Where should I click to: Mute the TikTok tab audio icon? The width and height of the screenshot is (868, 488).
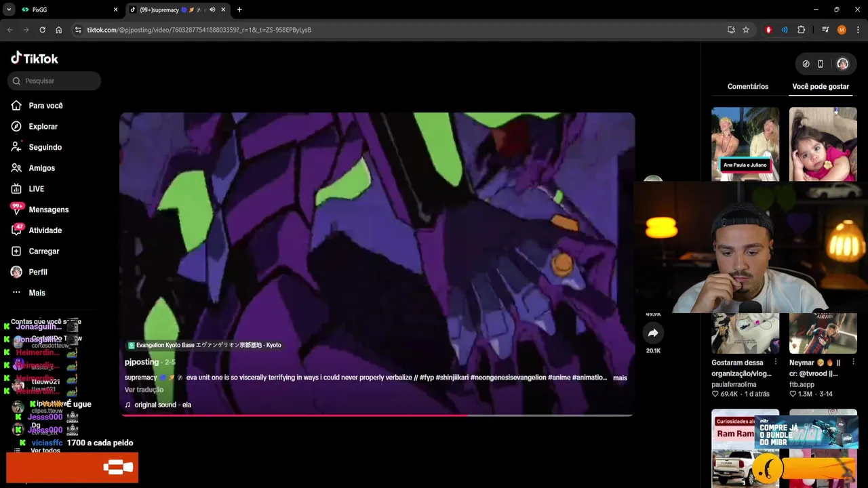[x=212, y=9]
